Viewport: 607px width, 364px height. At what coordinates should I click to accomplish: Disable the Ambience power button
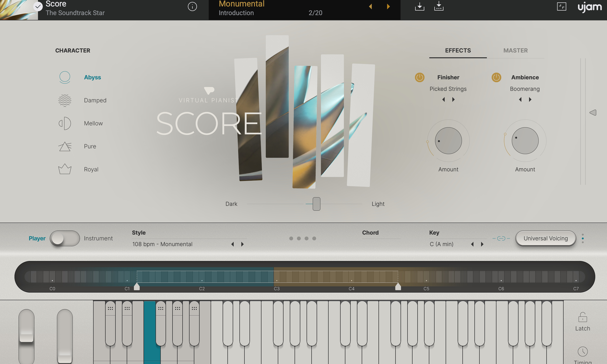(x=496, y=77)
